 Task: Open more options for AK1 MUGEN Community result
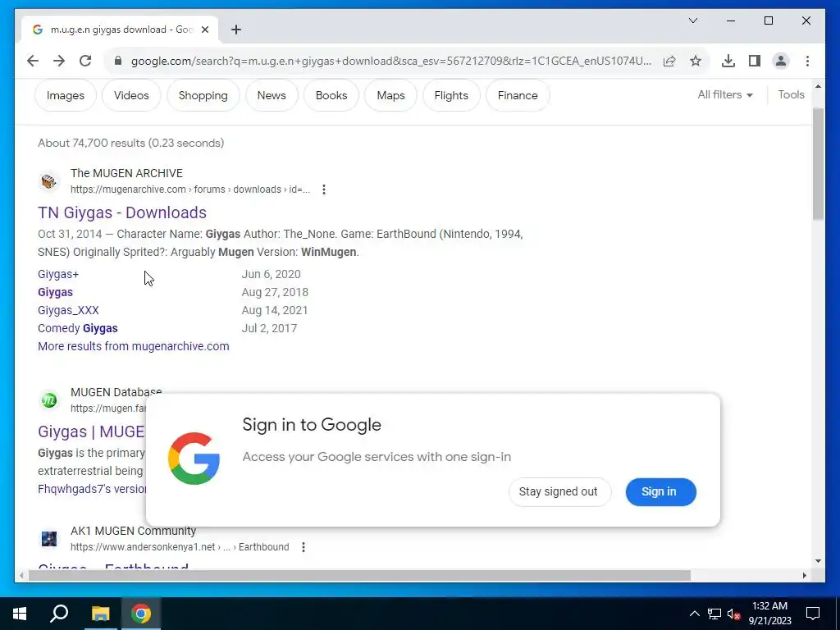coord(304,547)
